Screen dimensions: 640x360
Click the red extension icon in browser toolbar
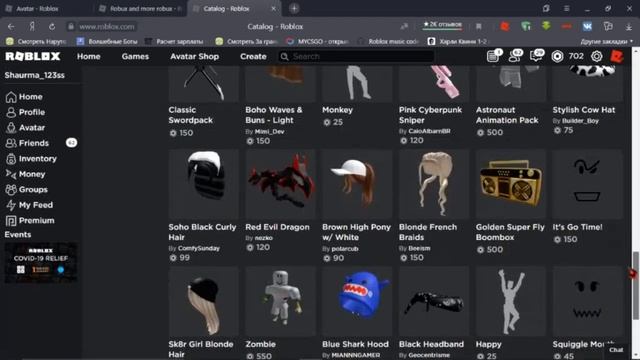[505, 26]
